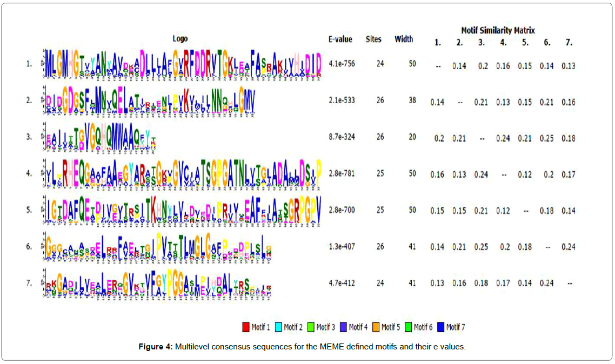Open the sequence logo in row 4

click(183, 174)
